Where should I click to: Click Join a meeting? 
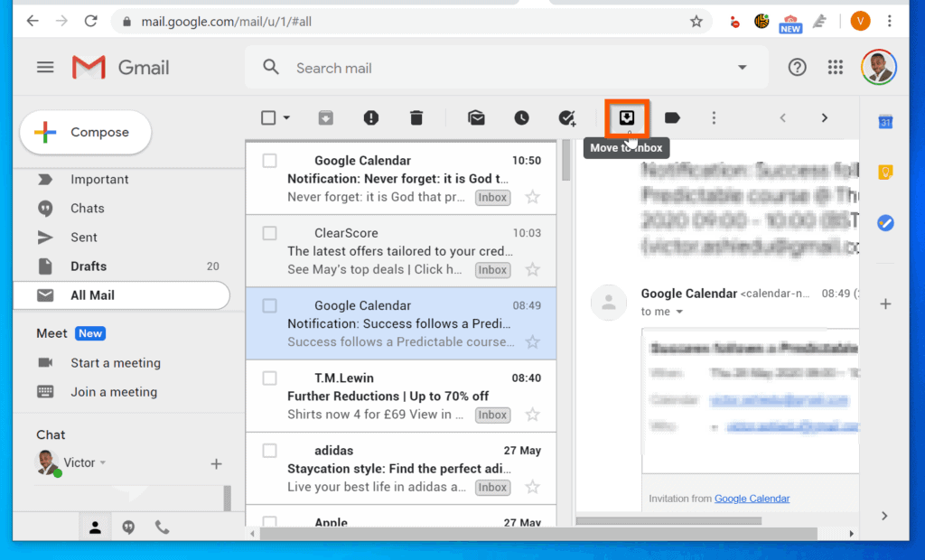point(114,392)
